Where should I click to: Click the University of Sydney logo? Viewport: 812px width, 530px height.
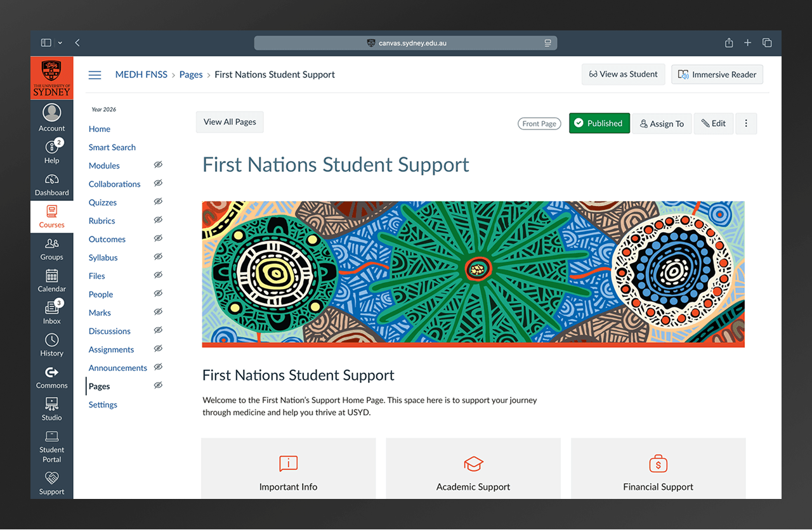point(51,78)
